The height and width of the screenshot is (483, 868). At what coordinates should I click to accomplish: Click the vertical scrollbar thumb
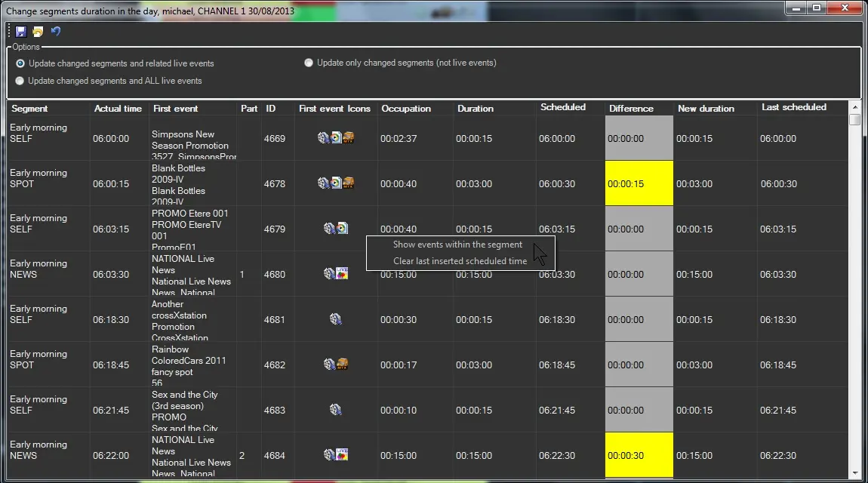coord(854,119)
